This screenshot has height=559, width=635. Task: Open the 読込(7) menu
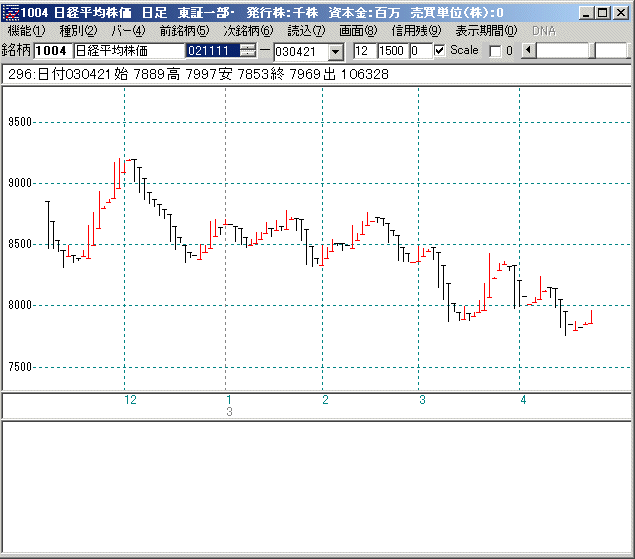tap(306, 31)
